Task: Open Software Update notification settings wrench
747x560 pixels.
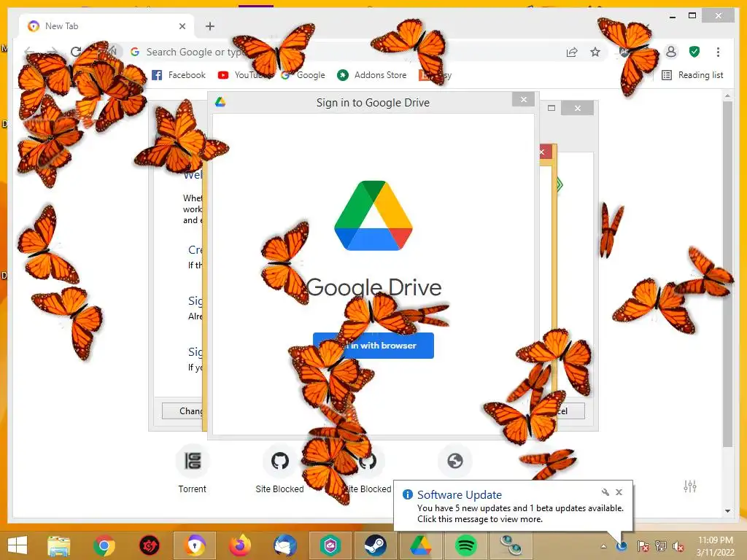Action: [x=605, y=492]
